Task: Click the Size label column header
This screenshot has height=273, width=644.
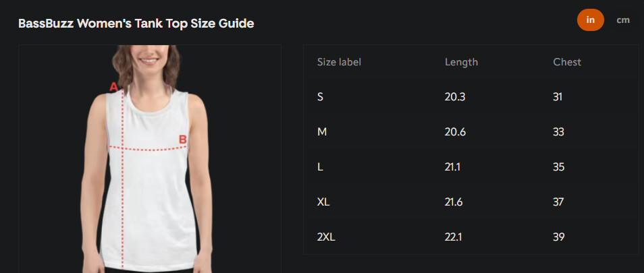Action: tap(339, 62)
